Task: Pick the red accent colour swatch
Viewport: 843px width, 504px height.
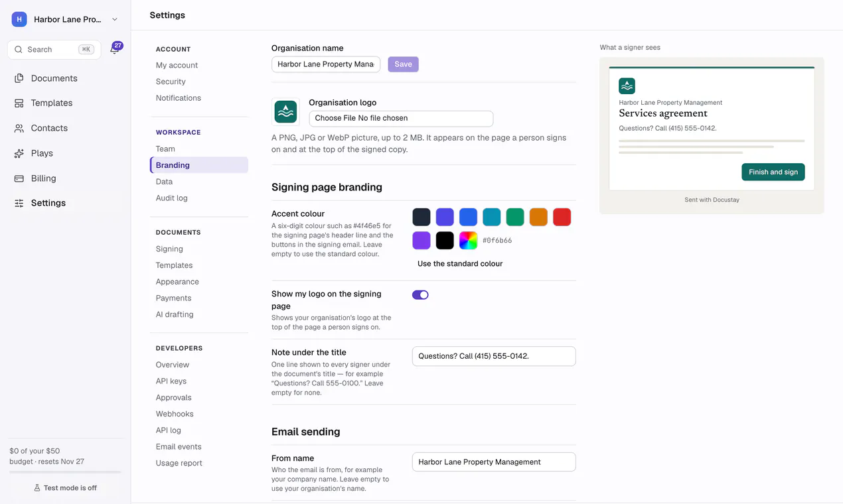Action: [x=562, y=217]
